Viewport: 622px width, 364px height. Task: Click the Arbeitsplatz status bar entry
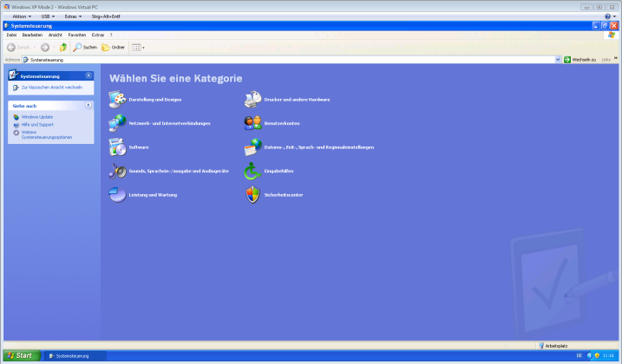point(553,346)
